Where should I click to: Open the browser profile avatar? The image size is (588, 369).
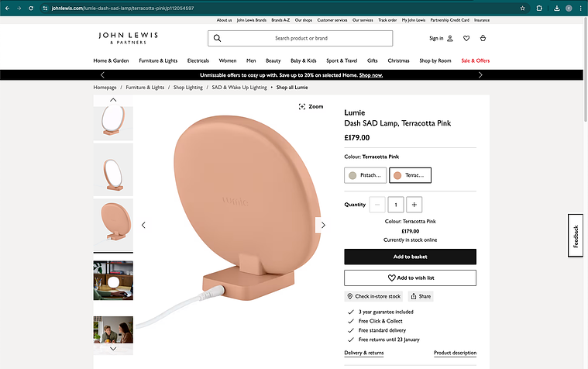point(569,8)
